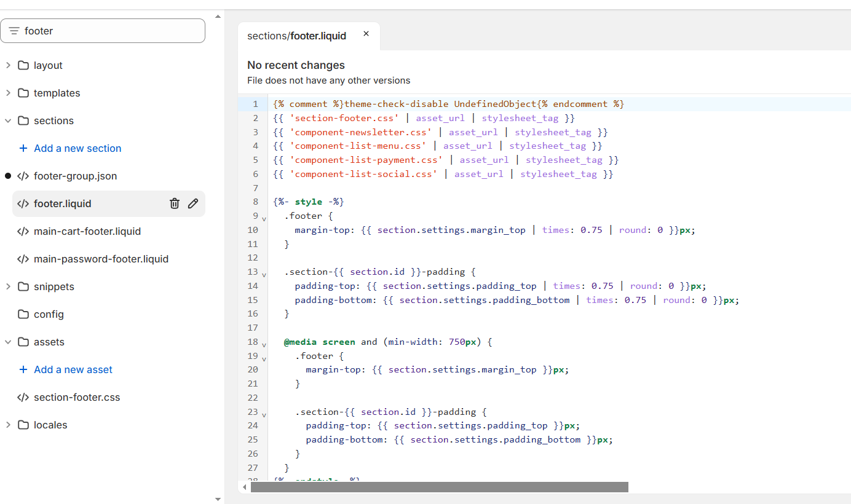
Task: Click the code icon of main-cart-footer.liquid
Action: [x=23, y=231]
